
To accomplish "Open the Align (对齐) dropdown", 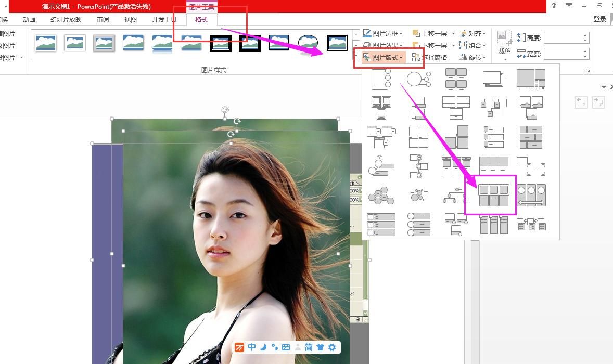I will [473, 34].
